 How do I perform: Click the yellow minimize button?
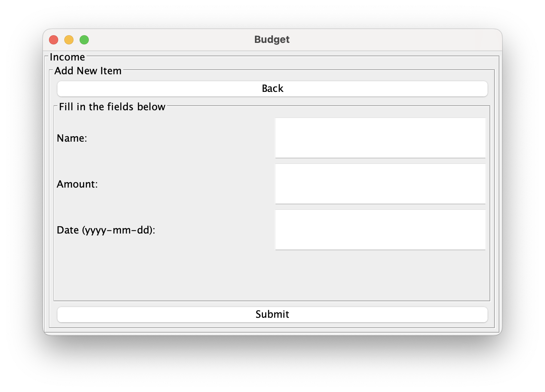tap(69, 39)
